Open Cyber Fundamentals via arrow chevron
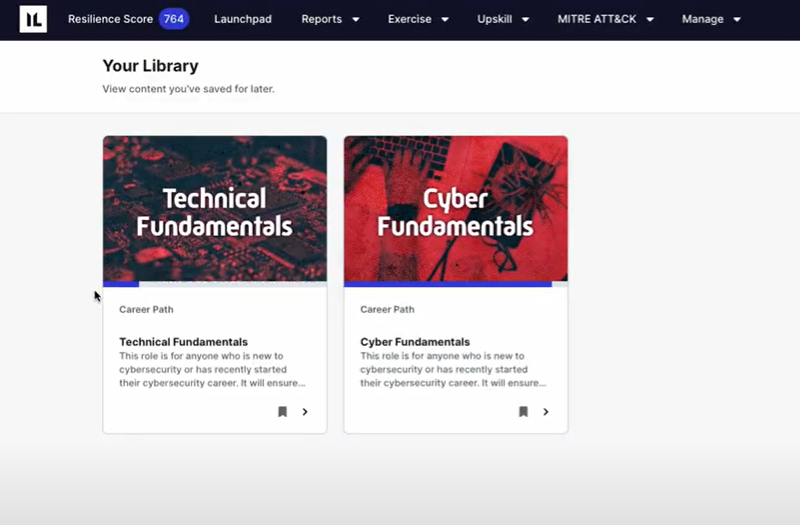Screen dimensions: 800x525 pyautogui.click(x=546, y=412)
